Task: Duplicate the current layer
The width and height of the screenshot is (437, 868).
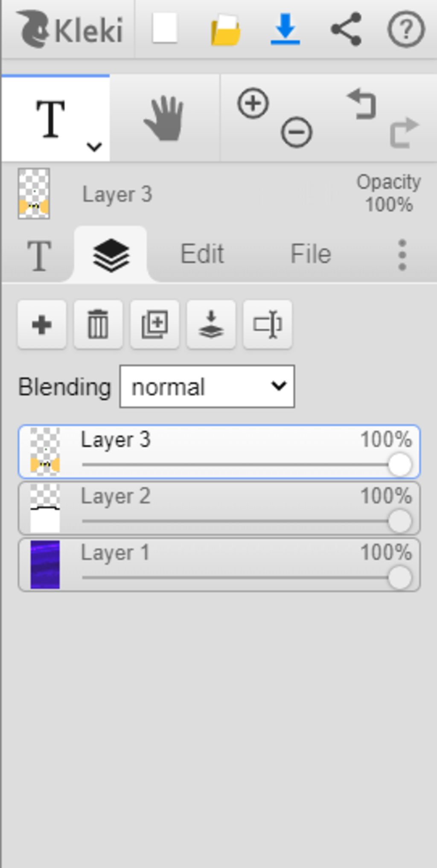Action: (154, 324)
